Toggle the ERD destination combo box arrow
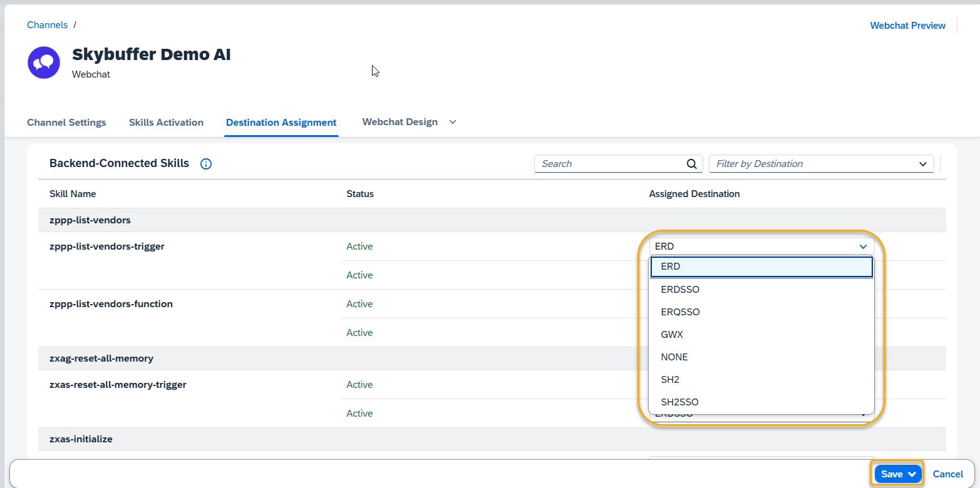This screenshot has width=980, height=488. tap(863, 247)
